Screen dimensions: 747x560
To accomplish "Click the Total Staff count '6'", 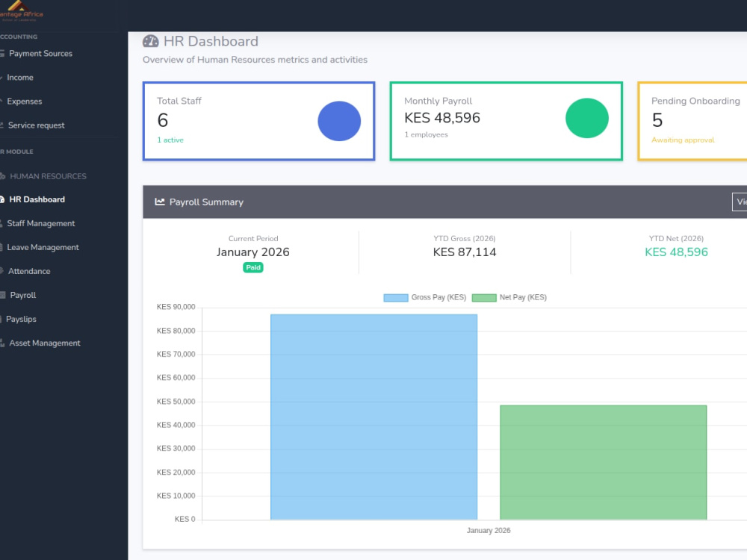I will [162, 120].
